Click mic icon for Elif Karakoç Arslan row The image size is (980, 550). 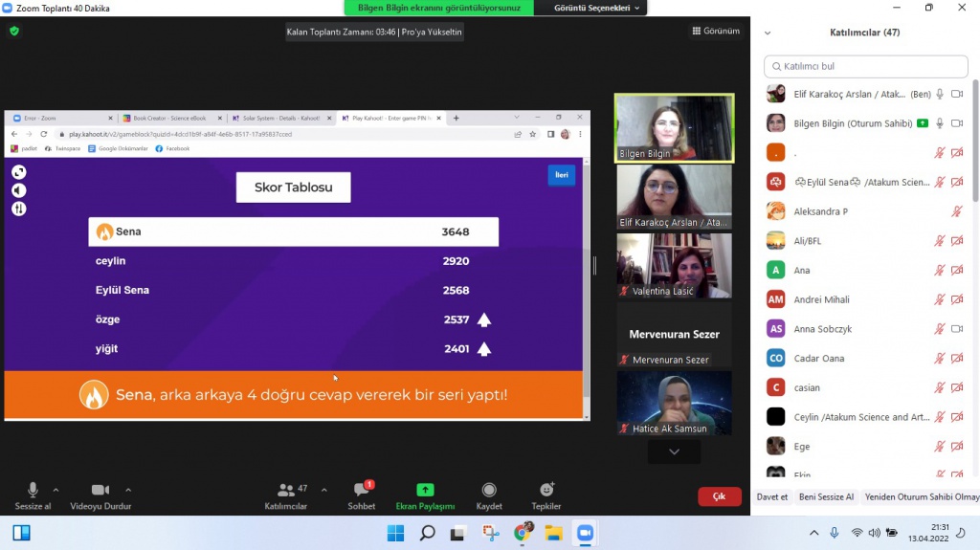click(940, 94)
